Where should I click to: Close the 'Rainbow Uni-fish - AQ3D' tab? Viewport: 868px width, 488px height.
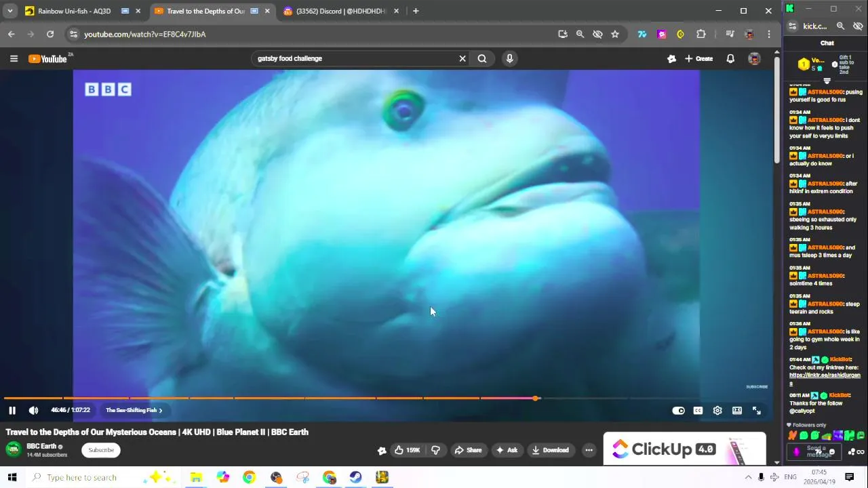pyautogui.click(x=138, y=11)
